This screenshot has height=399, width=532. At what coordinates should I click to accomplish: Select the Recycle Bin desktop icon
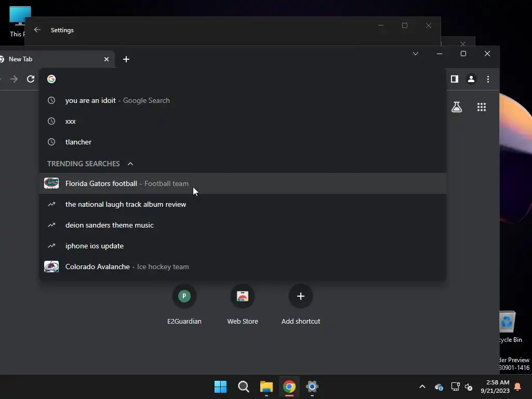coord(510,327)
